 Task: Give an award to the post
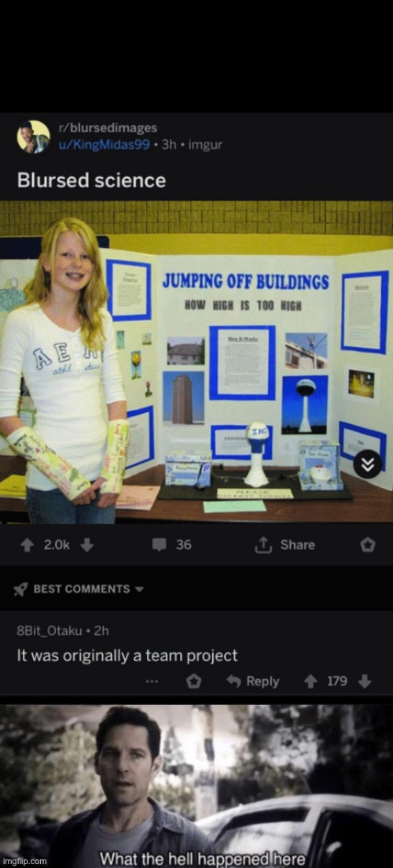point(368,545)
